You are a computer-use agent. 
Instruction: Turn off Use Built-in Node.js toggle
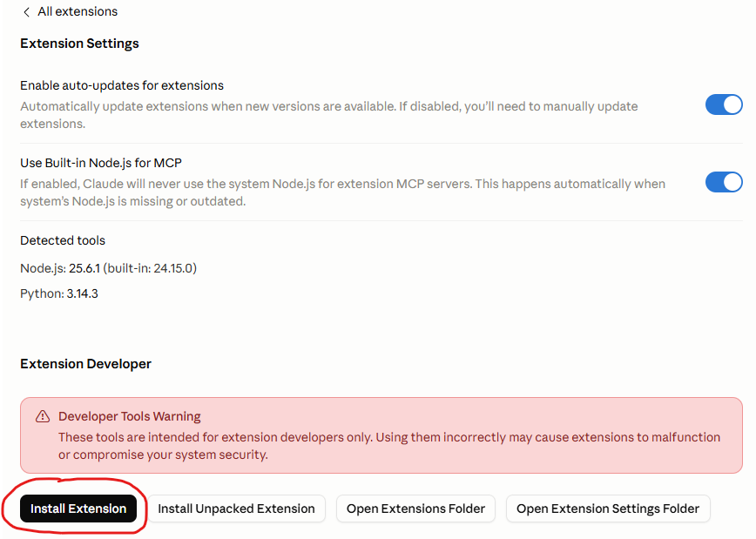(724, 182)
